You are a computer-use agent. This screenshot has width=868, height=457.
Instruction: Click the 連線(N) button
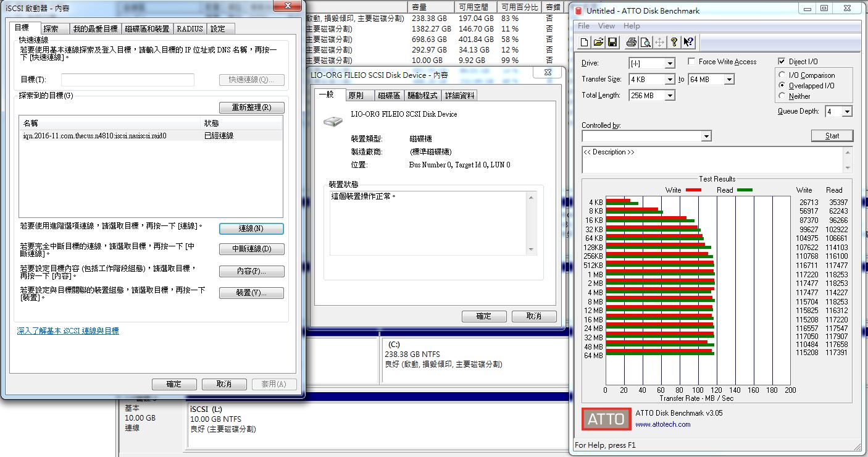[251, 228]
